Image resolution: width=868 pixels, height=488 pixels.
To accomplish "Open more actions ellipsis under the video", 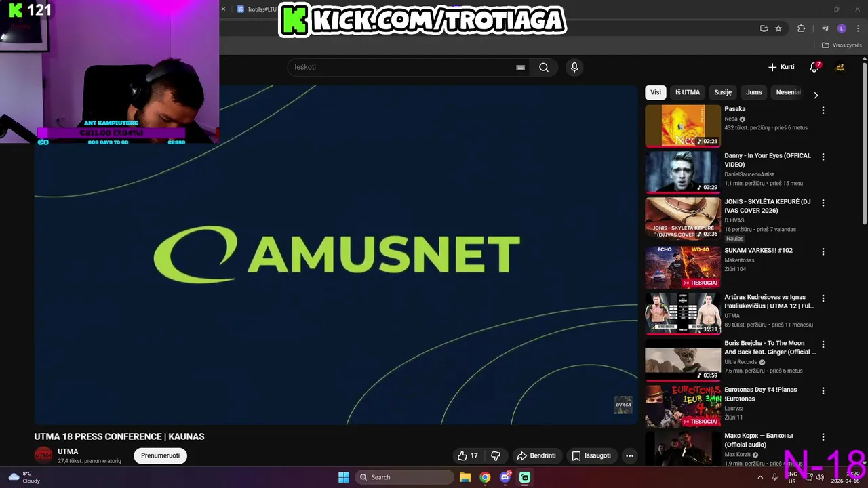I will 629,455.
